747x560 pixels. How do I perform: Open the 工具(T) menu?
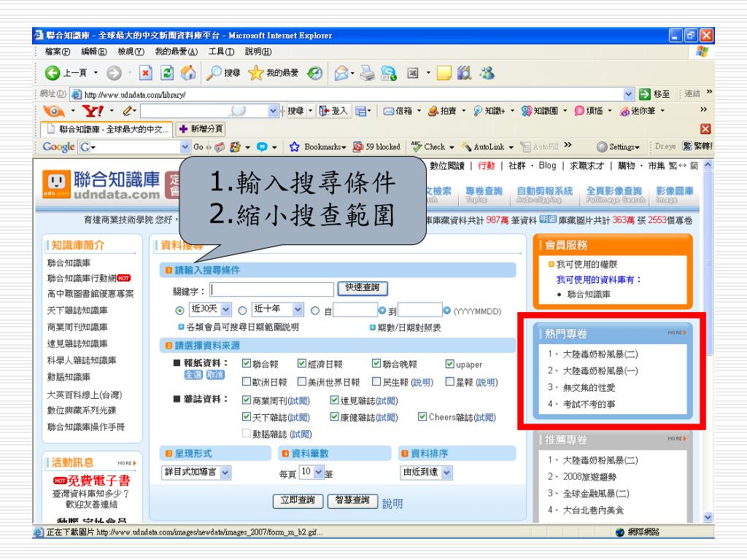click(x=221, y=52)
